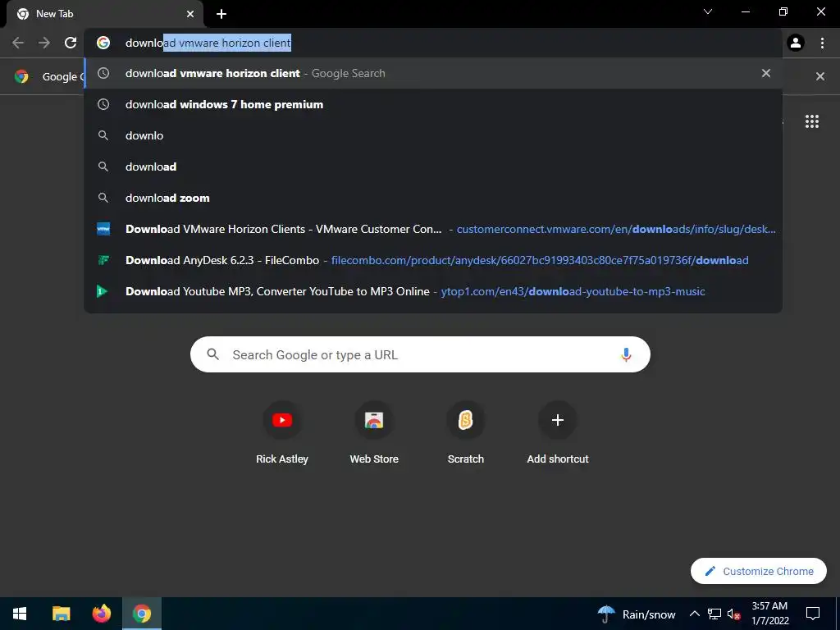The height and width of the screenshot is (630, 840).
Task: Remove the 'download vmware horizon client' suggestion
Action: [x=766, y=73]
